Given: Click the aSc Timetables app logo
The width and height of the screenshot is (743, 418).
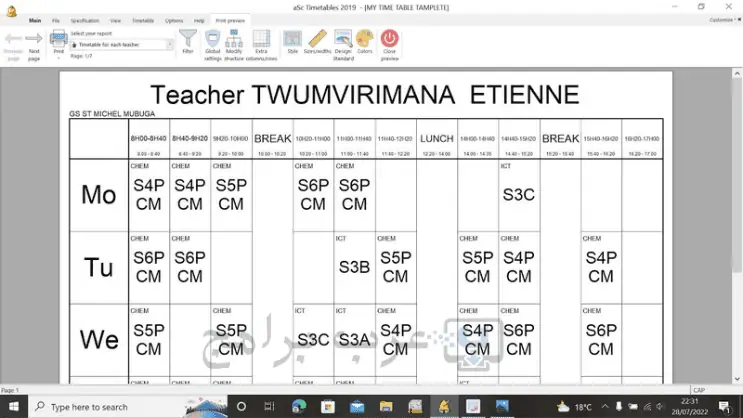Looking at the screenshot, I should [11, 10].
